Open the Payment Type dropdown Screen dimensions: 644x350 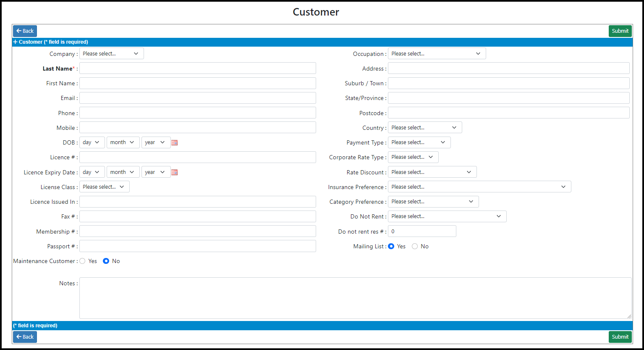[419, 142]
